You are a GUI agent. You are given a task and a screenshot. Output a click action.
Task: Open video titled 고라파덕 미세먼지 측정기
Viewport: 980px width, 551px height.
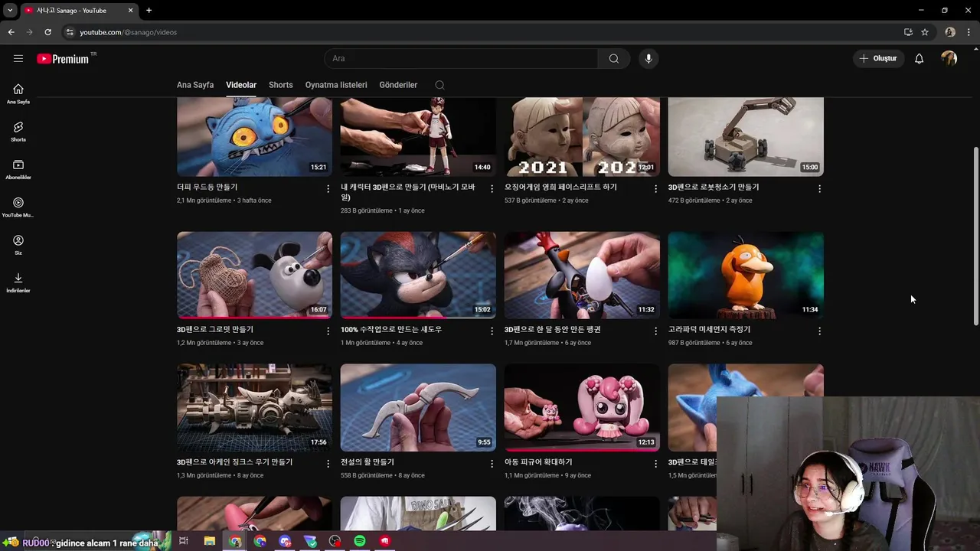click(x=709, y=329)
